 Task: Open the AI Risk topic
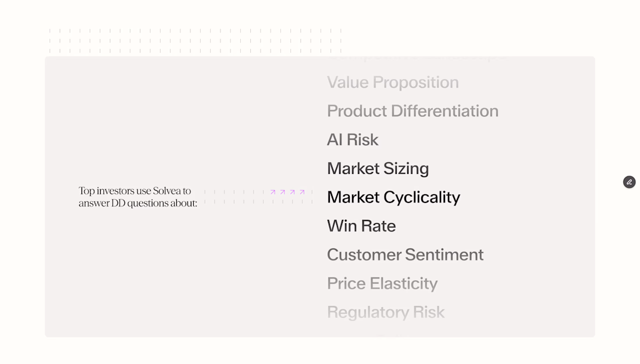[353, 140]
